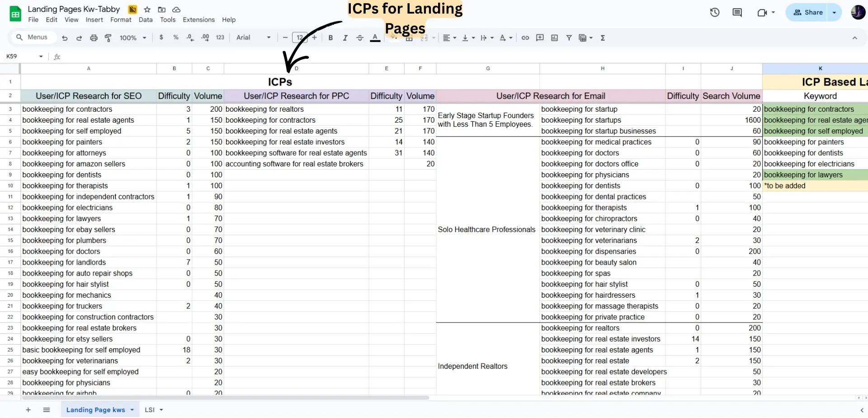The height and width of the screenshot is (418, 868).
Task: Insert a link using the toolbar icon
Action: (x=525, y=38)
